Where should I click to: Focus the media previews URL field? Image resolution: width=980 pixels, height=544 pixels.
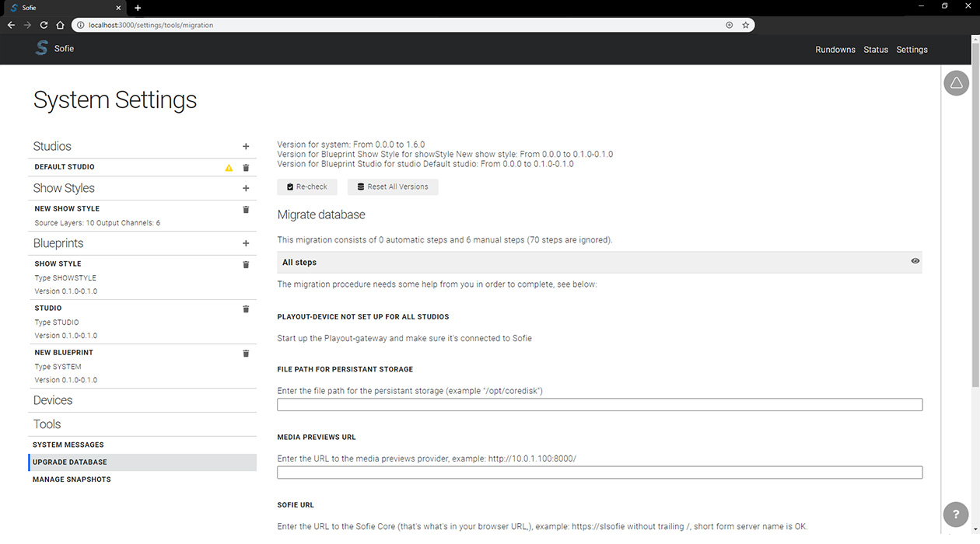(600, 473)
